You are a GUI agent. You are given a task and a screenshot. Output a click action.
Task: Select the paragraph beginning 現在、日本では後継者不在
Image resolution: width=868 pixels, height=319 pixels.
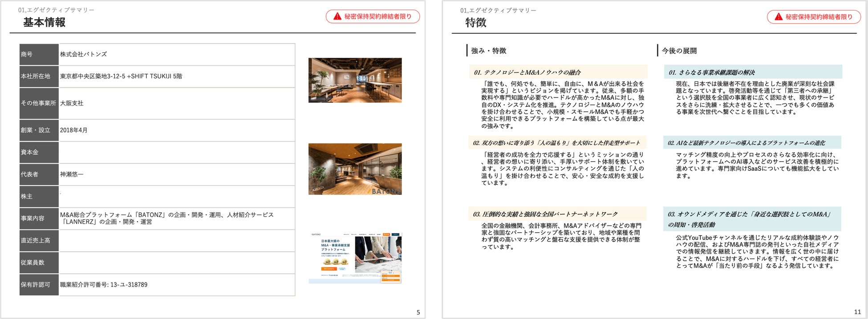pos(755,97)
